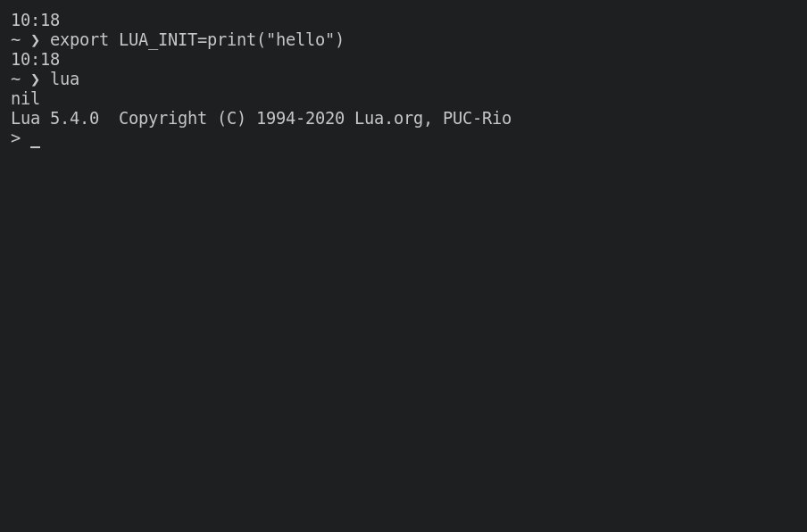807x532 pixels.
Task: Click the word export in the command
Action: click(79, 40)
